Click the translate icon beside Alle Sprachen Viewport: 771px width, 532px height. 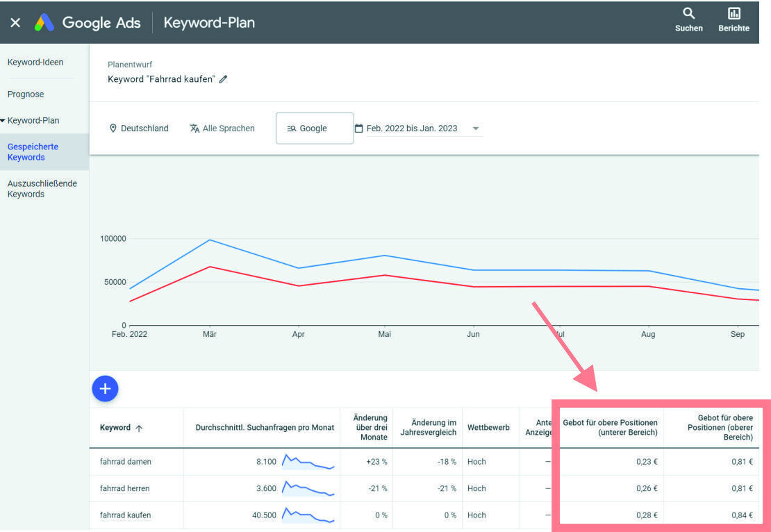tap(195, 128)
